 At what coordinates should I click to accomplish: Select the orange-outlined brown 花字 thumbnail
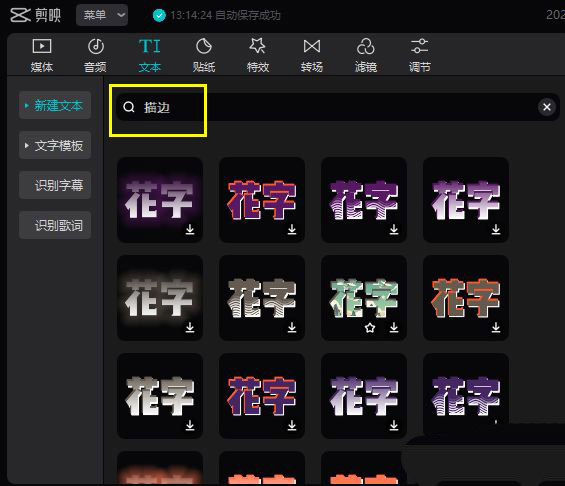tap(466, 298)
